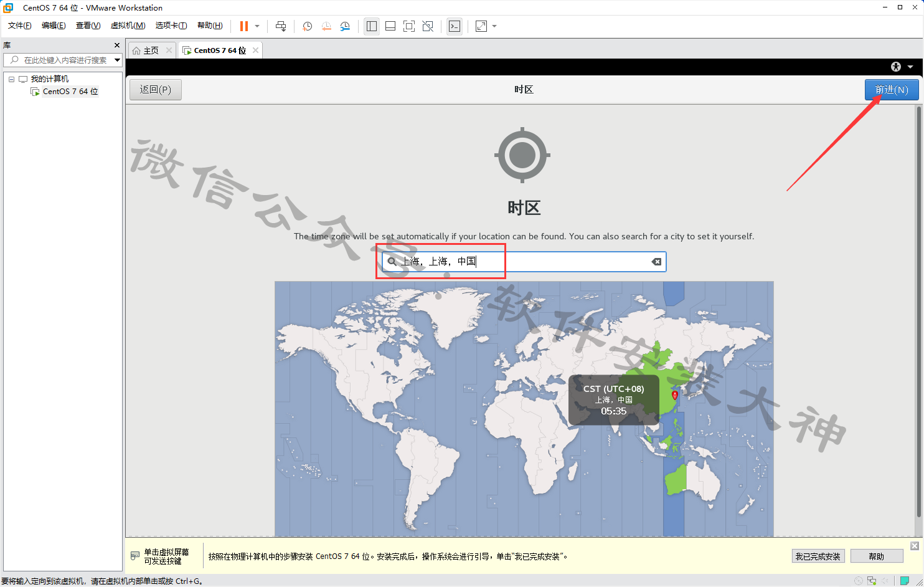Click the keyboard icon in the hint bar
This screenshot has width=924, height=587.
tap(135, 556)
